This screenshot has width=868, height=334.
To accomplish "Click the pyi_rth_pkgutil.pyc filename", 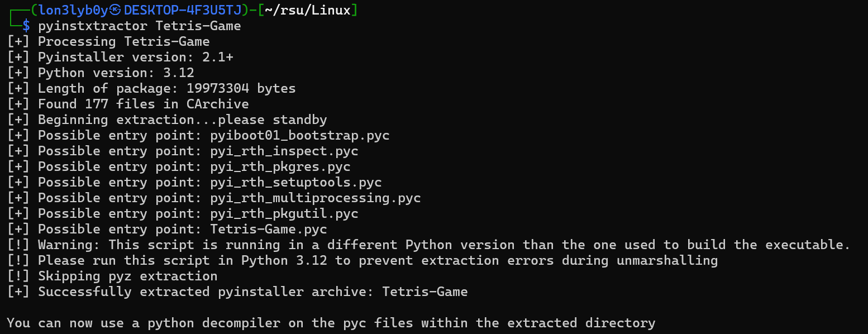I will [x=284, y=213].
